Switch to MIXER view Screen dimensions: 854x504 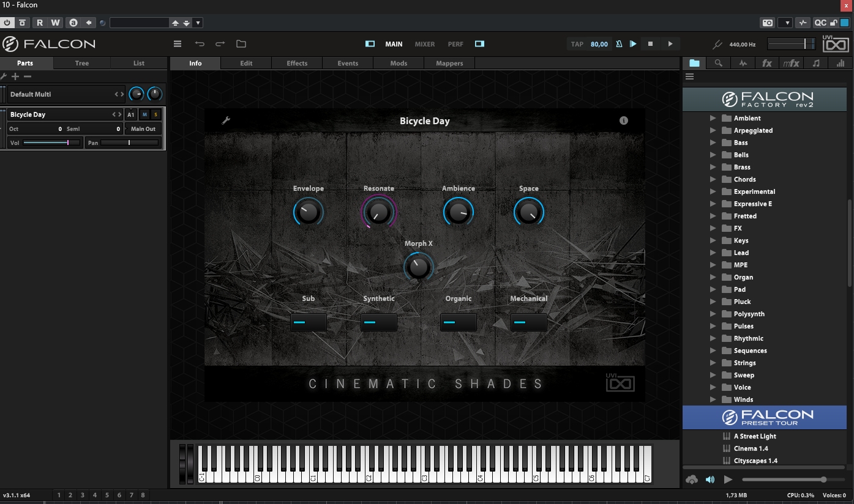pyautogui.click(x=425, y=44)
